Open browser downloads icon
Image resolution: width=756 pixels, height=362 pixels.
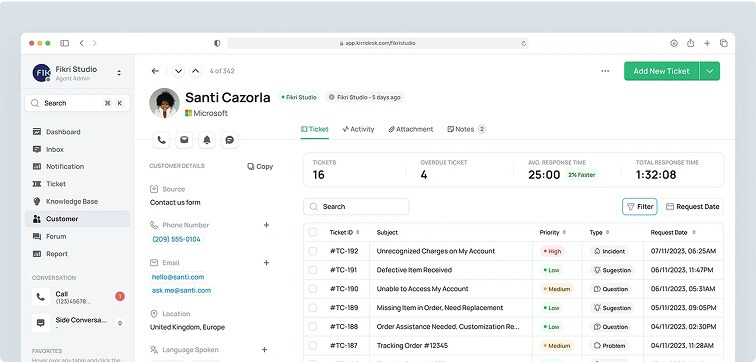tap(674, 43)
